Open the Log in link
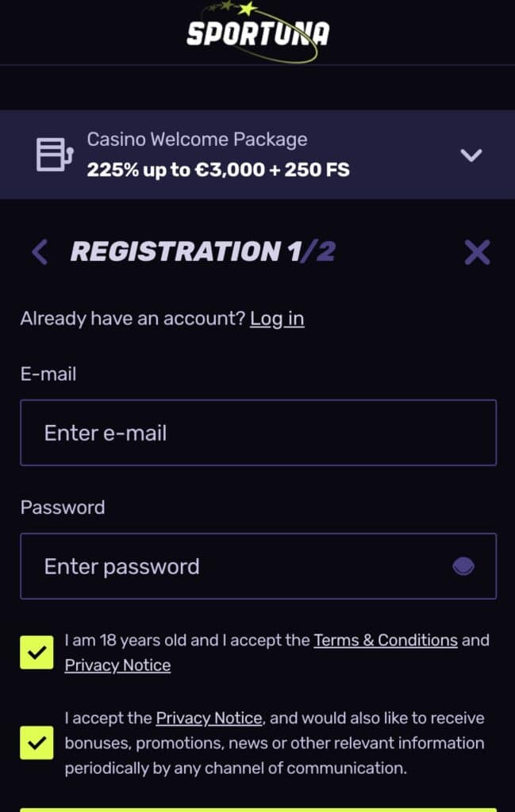Image resolution: width=515 pixels, height=812 pixels. tap(277, 319)
